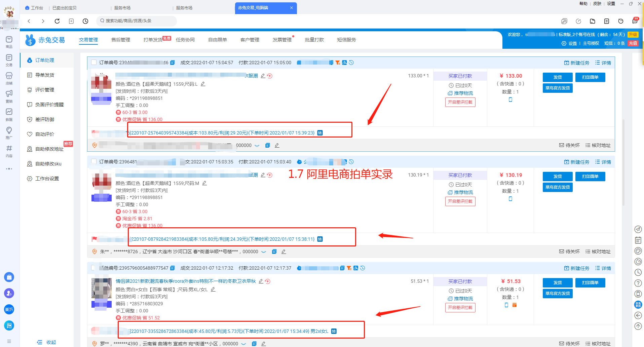This screenshot has height=347, width=644.
Task: Open the 内容 hash icon
Action: 9,151
